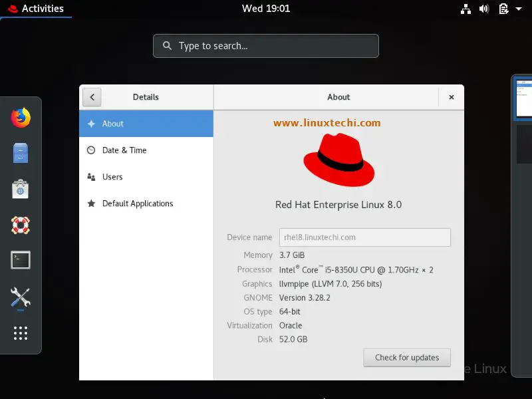Click the network connection icon in top bar

tap(465, 9)
